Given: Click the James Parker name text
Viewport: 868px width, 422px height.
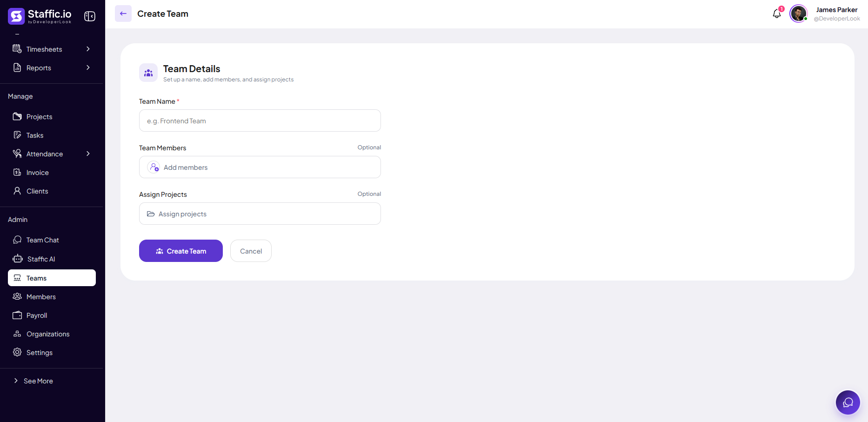Looking at the screenshot, I should [836, 10].
